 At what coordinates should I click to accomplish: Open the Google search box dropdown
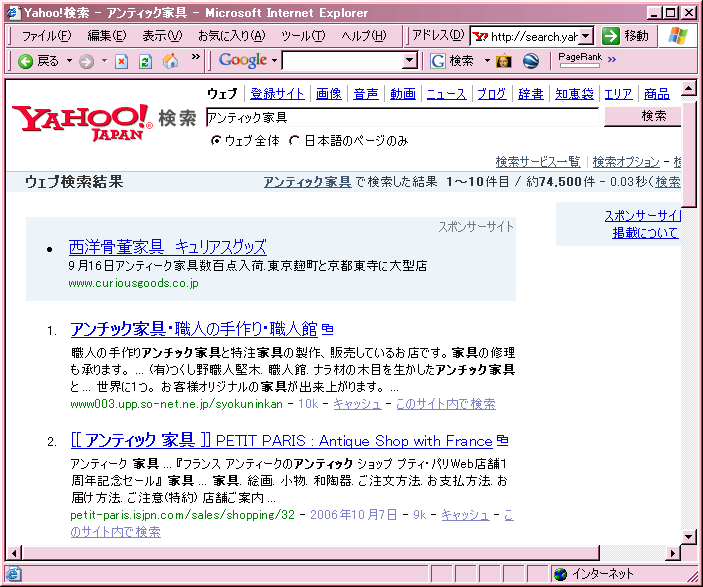(x=409, y=61)
